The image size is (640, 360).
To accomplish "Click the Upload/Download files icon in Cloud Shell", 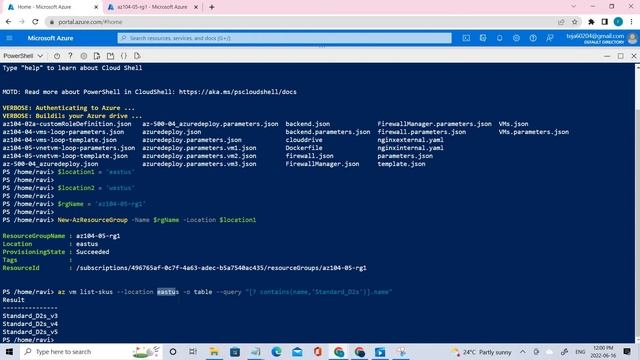I will (97, 56).
